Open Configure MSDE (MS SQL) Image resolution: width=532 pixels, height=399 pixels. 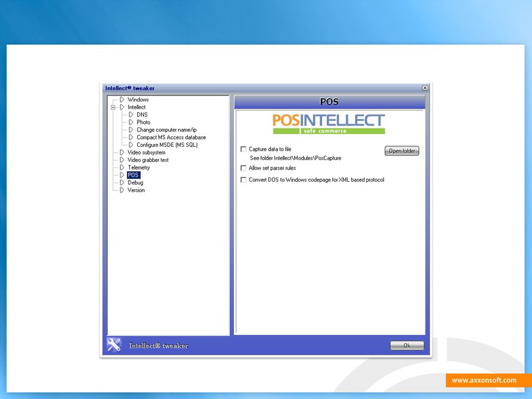(x=167, y=145)
